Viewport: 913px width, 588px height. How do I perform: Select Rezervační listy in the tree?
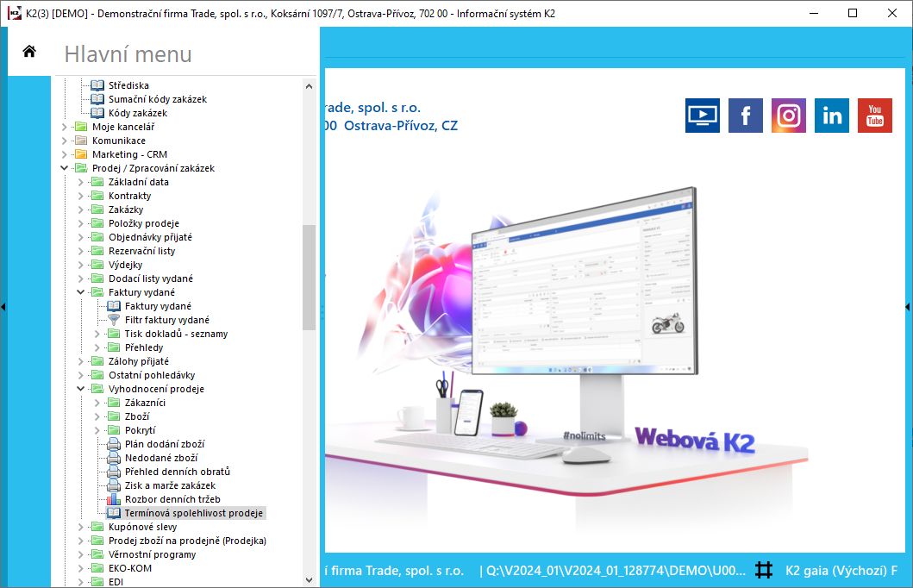[x=141, y=251]
